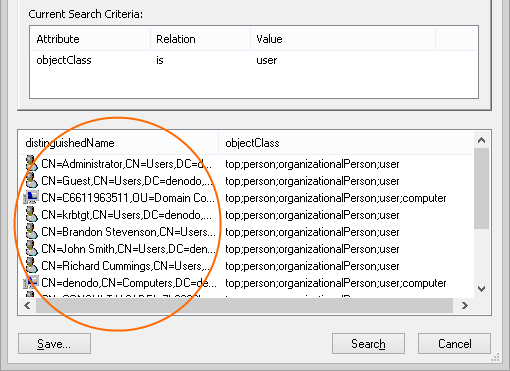
Task: Click the vertical scrollbar down arrow
Action: [481, 289]
